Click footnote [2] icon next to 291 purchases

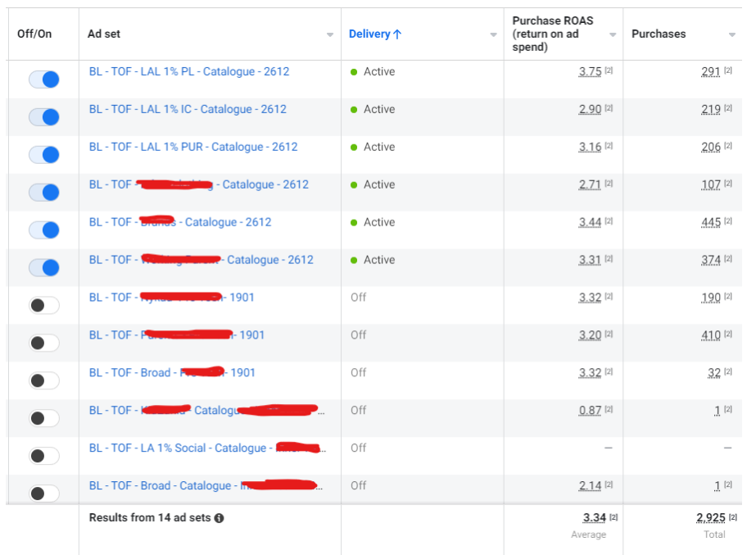[728, 71]
